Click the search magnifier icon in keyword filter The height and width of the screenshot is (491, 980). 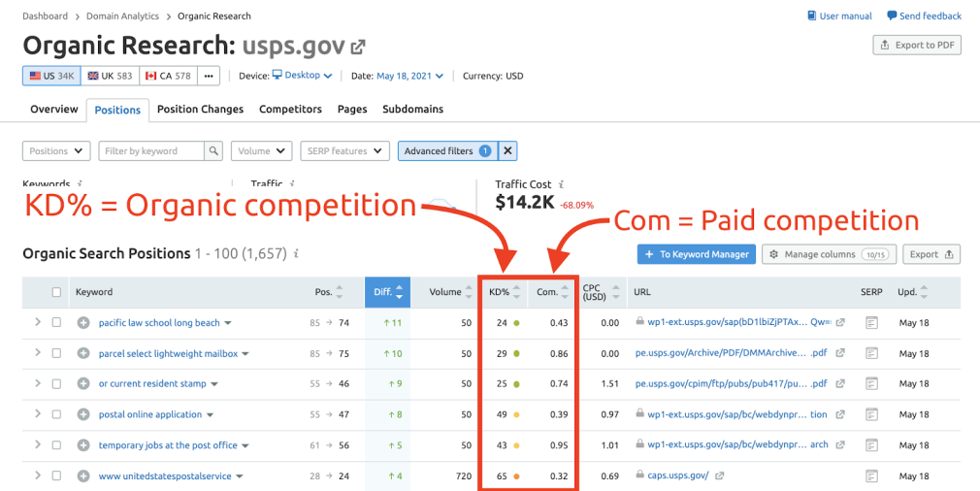click(213, 151)
